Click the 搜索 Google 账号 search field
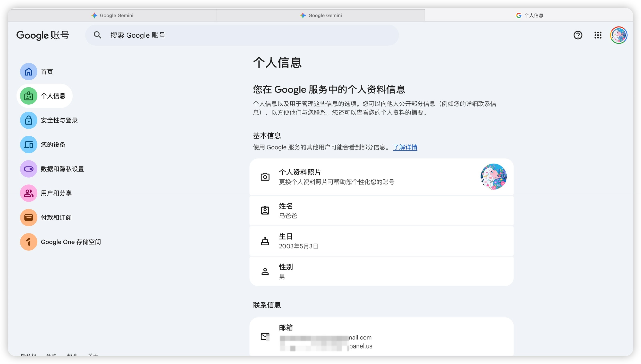Image resolution: width=641 pixels, height=364 pixels. click(x=242, y=35)
